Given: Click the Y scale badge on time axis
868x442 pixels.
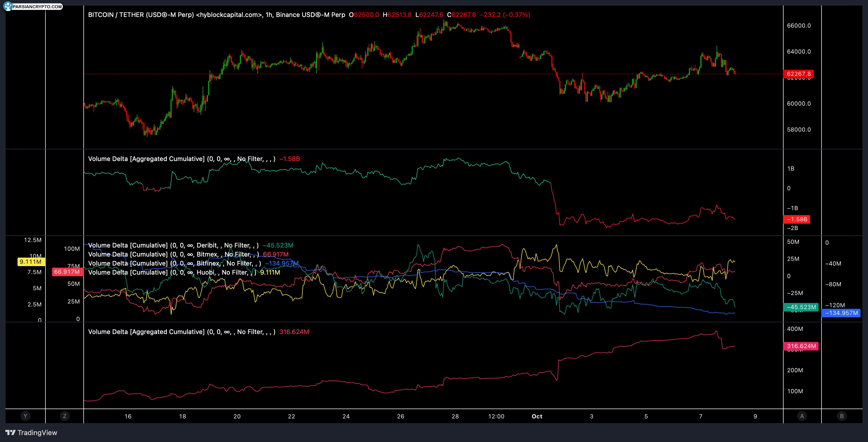Looking at the screenshot, I should 25,416.
